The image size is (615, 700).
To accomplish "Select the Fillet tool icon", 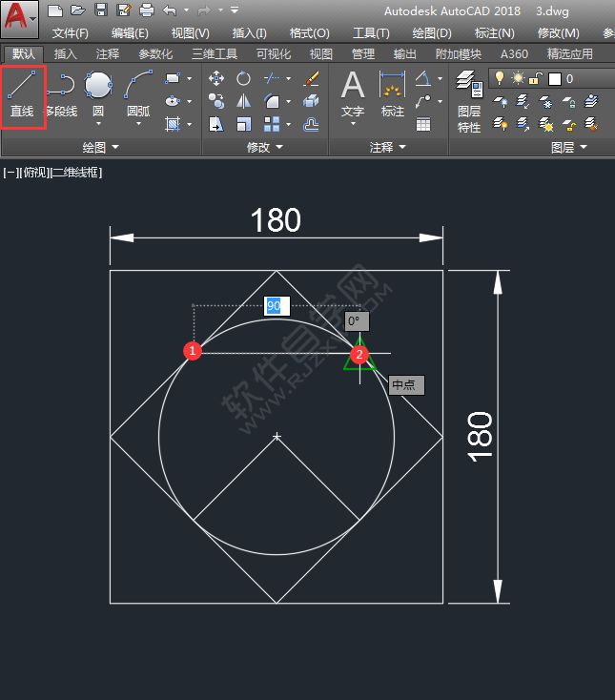I will (x=272, y=101).
